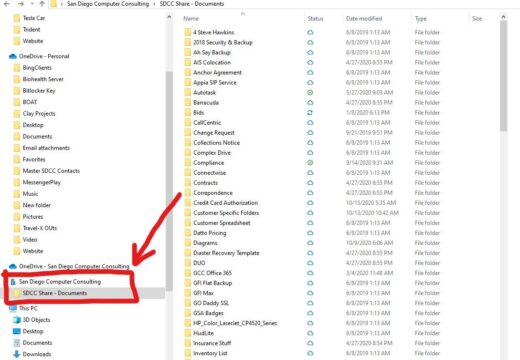The height and width of the screenshot is (360, 520).
Task: Select HP_Color_LaserJet_CP4520_Series folder name
Action: click(235, 323)
